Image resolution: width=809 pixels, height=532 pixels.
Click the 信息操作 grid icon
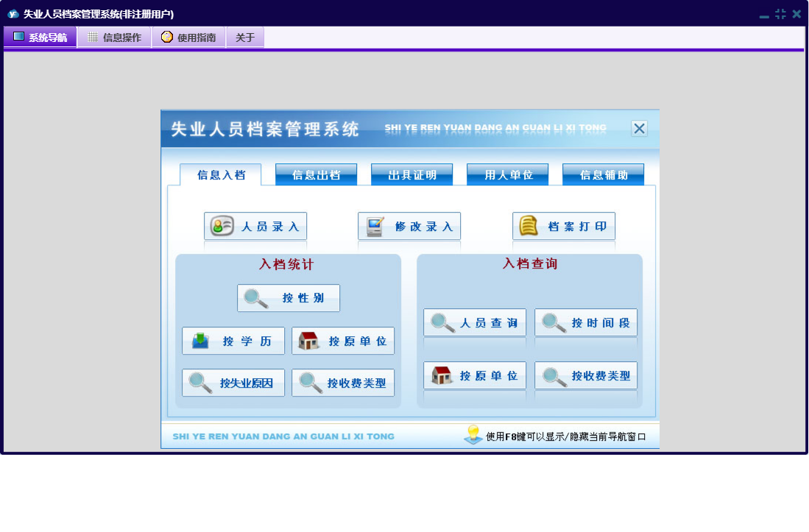pyautogui.click(x=92, y=37)
